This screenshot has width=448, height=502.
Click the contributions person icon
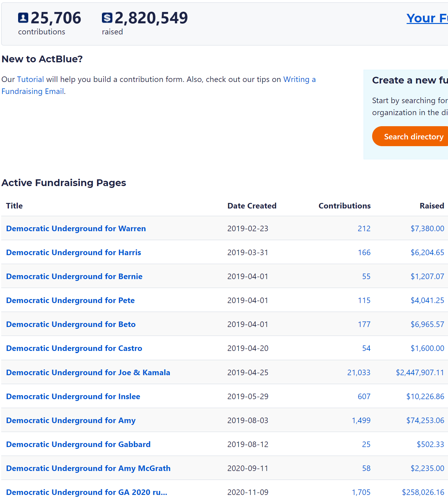tap(23, 18)
